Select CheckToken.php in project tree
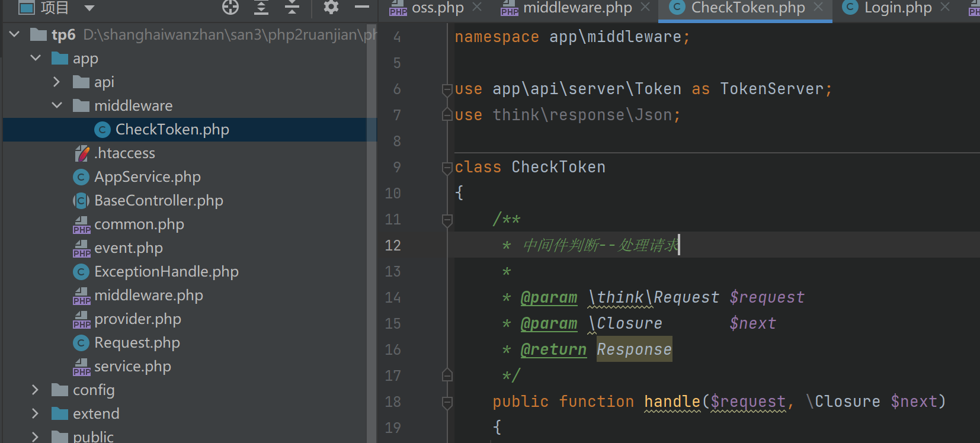Image resolution: width=980 pixels, height=443 pixels. tap(190, 129)
